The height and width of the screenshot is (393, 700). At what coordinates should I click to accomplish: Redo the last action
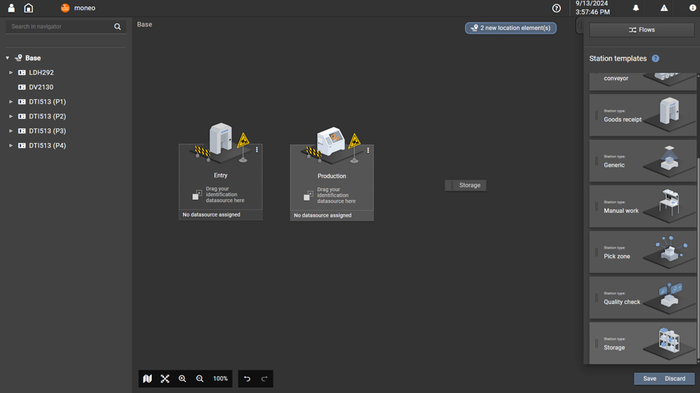[x=264, y=379]
